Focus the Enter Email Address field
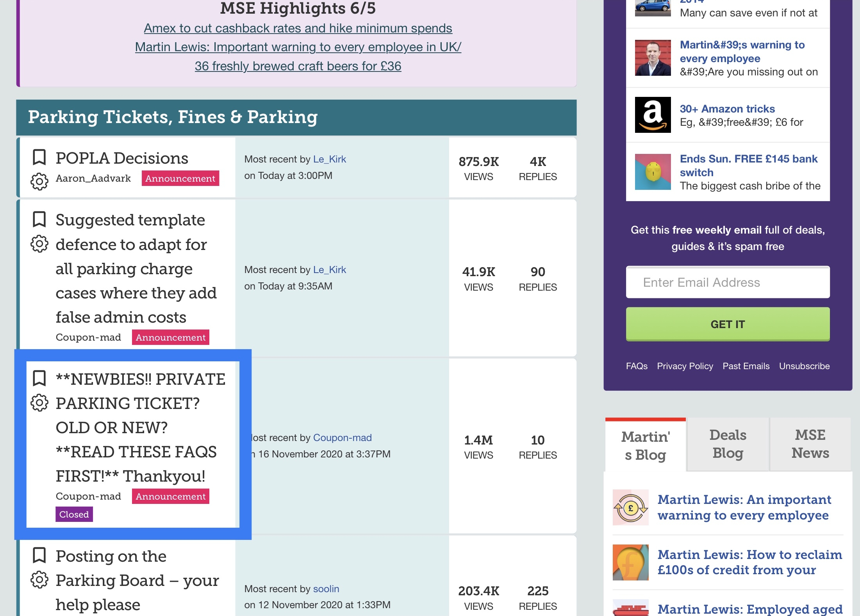Image resolution: width=860 pixels, height=616 pixels. (728, 282)
